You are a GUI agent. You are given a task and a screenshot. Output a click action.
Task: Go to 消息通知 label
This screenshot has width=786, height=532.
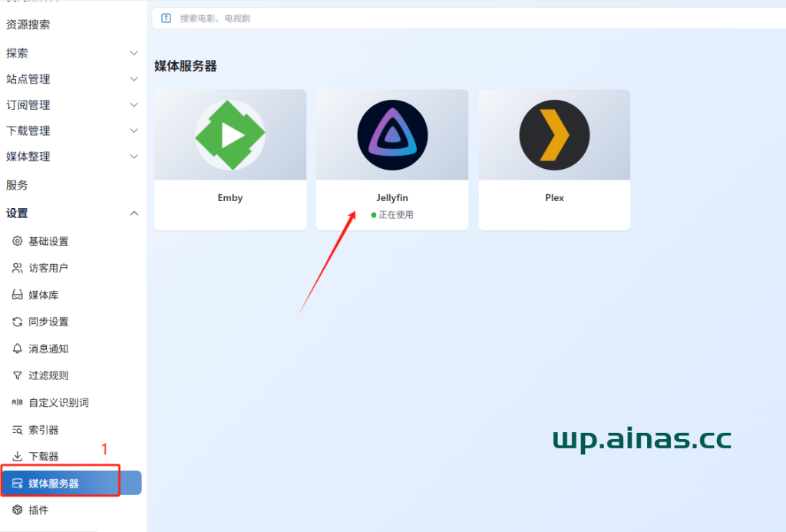click(x=48, y=349)
